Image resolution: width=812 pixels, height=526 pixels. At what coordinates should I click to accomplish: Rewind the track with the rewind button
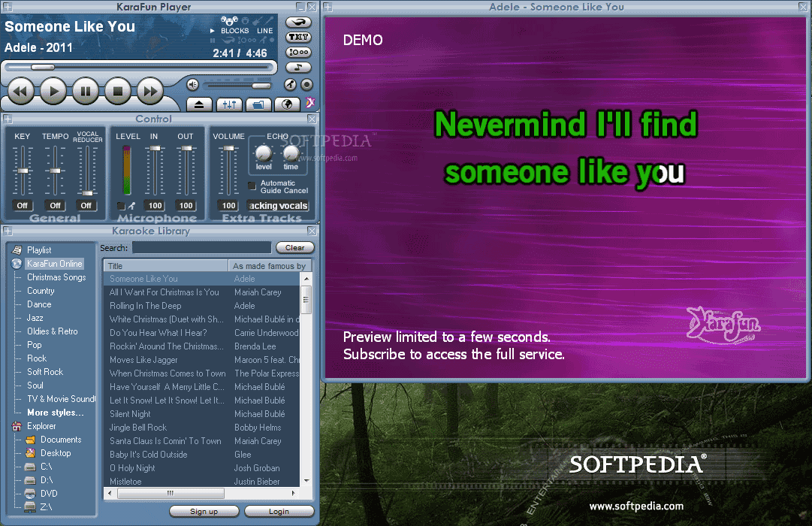click(x=20, y=92)
